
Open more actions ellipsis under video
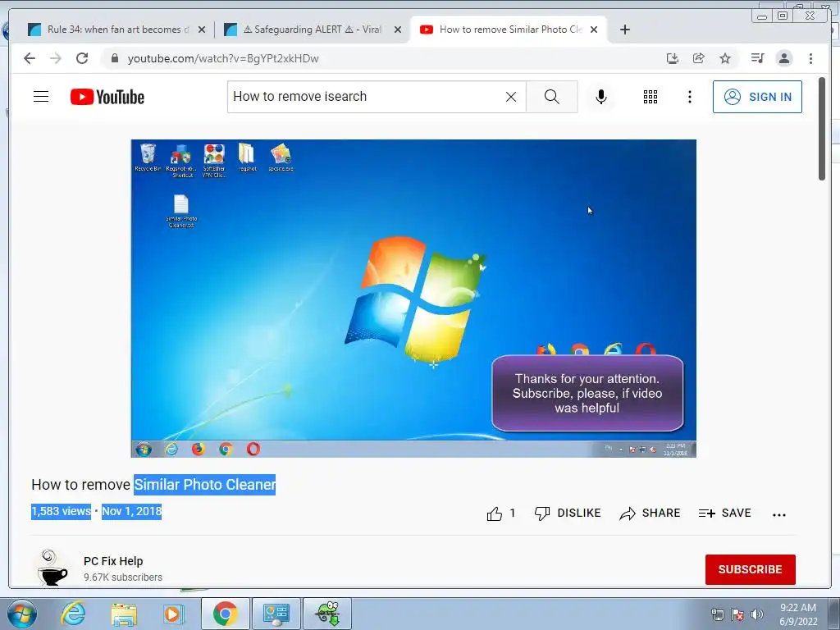pyautogui.click(x=779, y=515)
